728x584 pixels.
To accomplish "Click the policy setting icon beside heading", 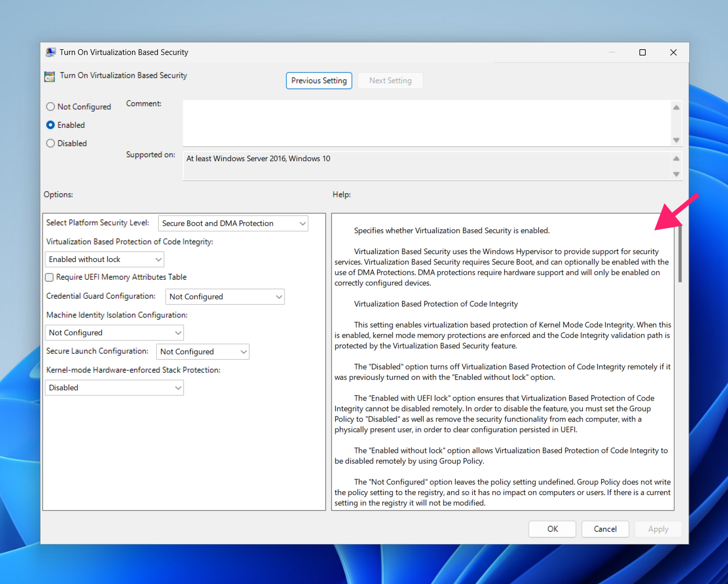I will pos(50,76).
